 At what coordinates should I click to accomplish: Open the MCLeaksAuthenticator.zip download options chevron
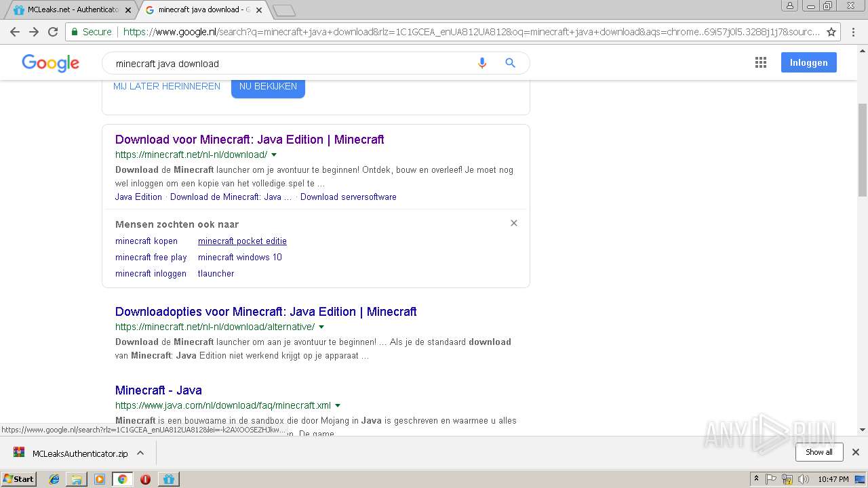[140, 453]
